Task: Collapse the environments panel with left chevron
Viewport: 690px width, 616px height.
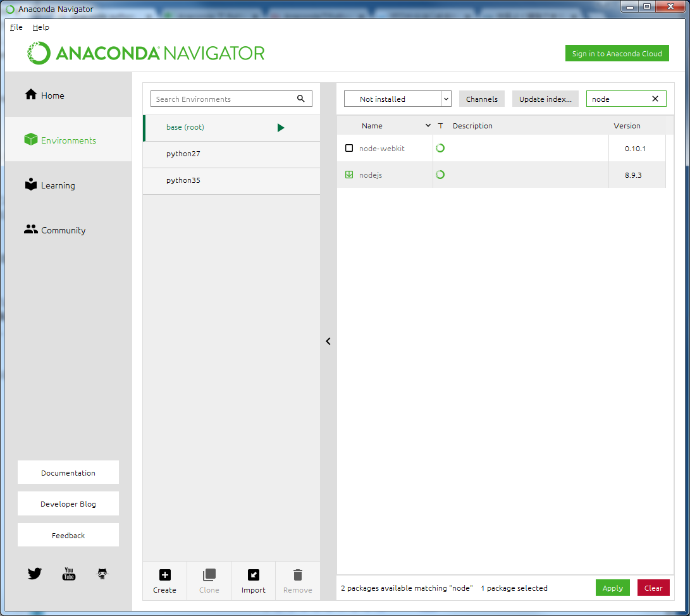Action: pyautogui.click(x=328, y=341)
